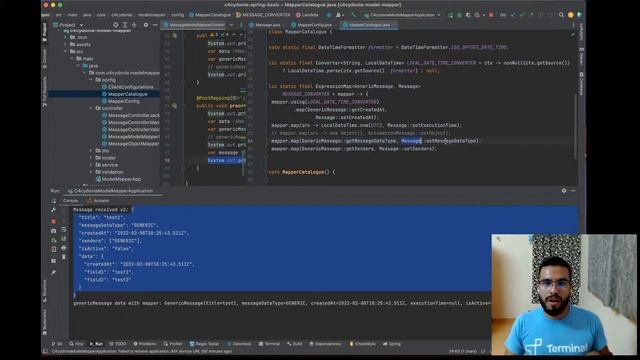Viewport: 640px width, 360px height.
Task: Expand the service folder in the tree
Action: tap(91, 165)
